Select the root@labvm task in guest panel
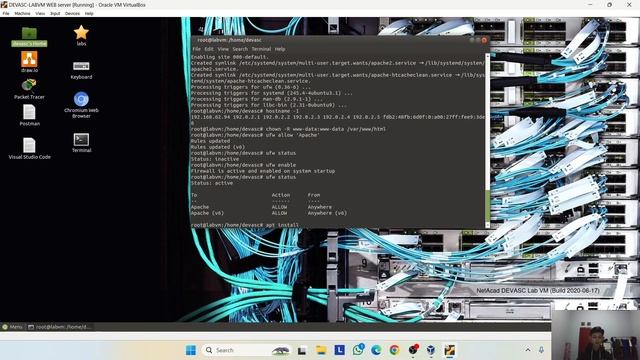The image size is (640, 360). 59,327
